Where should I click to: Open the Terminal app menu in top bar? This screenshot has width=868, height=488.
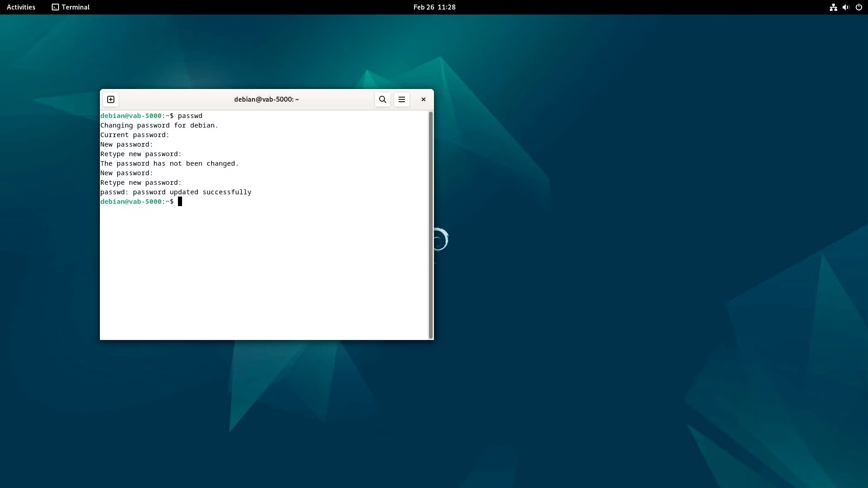(x=70, y=7)
